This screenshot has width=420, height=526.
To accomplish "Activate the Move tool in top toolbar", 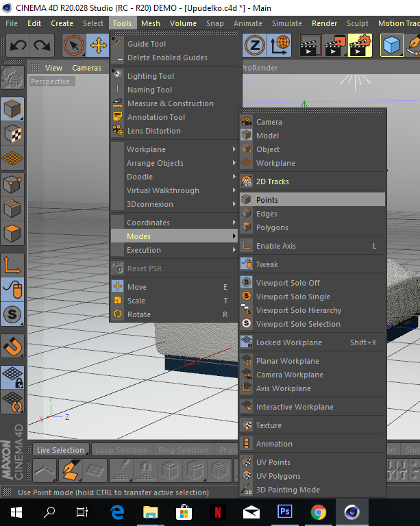I will 98,45.
